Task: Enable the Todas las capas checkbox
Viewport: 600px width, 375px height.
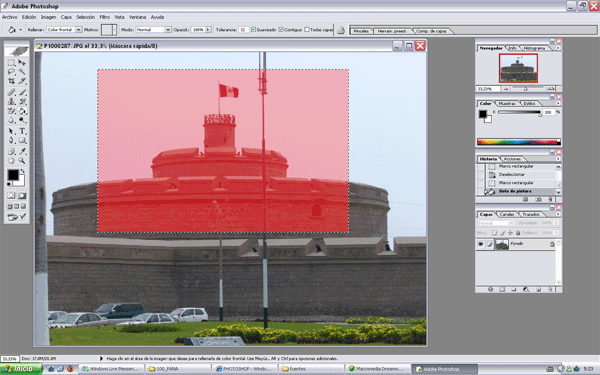Action: pos(307,29)
